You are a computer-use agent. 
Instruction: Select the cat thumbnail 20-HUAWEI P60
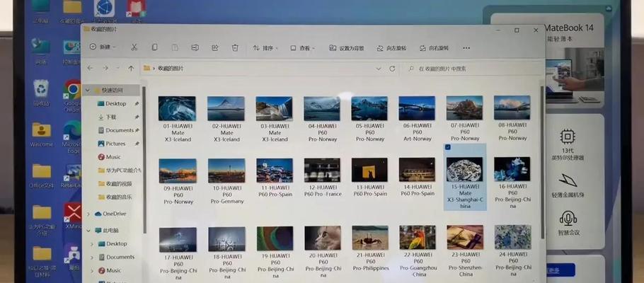click(323, 238)
